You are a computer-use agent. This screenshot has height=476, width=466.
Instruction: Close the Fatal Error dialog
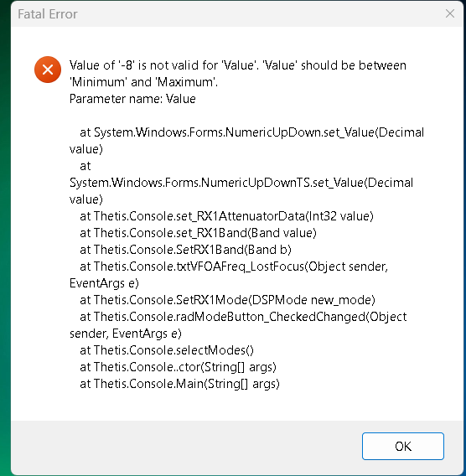pos(449,13)
